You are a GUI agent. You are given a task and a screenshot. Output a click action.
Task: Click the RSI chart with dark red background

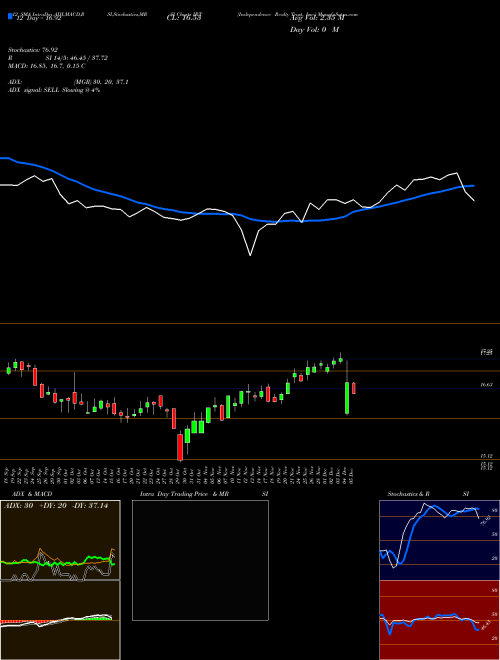(439, 620)
